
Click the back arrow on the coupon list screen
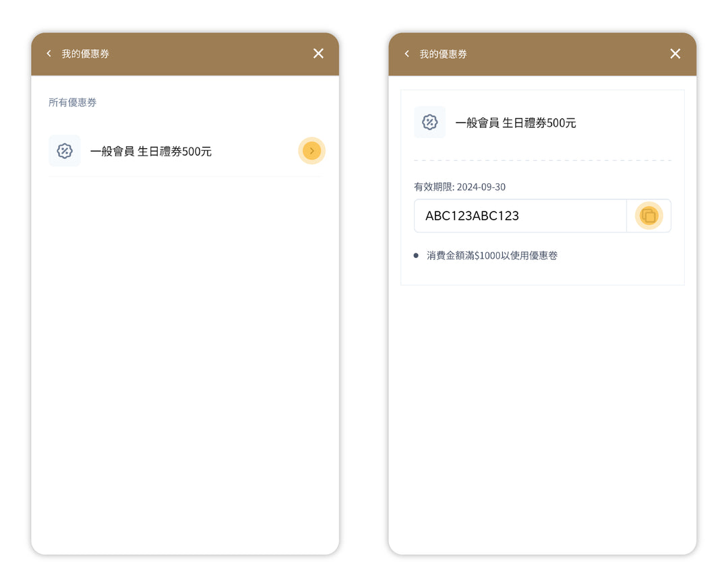(49, 54)
